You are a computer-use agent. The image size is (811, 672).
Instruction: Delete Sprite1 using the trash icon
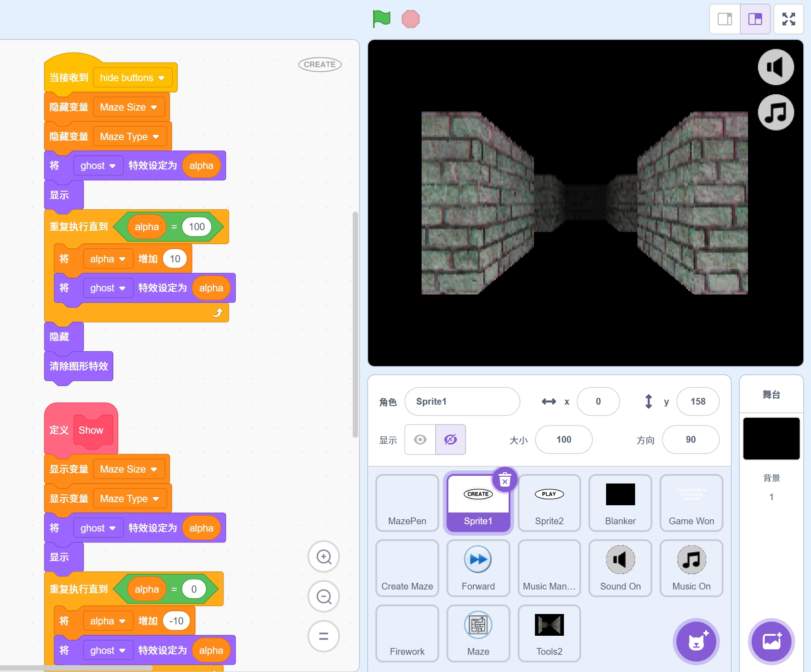point(505,479)
